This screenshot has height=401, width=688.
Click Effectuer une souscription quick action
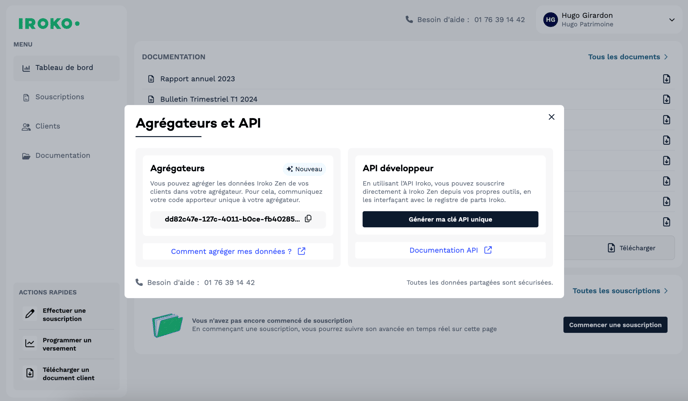click(x=66, y=315)
